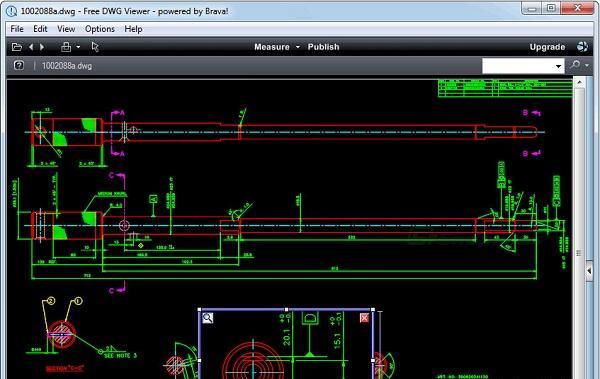Open the File menu
Viewport: 600px width, 379px height.
17,29
